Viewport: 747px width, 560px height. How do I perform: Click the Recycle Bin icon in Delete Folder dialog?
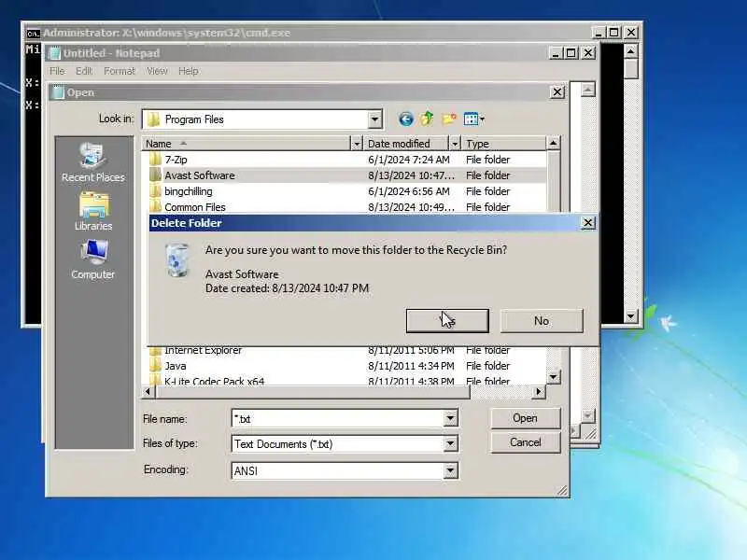click(177, 260)
